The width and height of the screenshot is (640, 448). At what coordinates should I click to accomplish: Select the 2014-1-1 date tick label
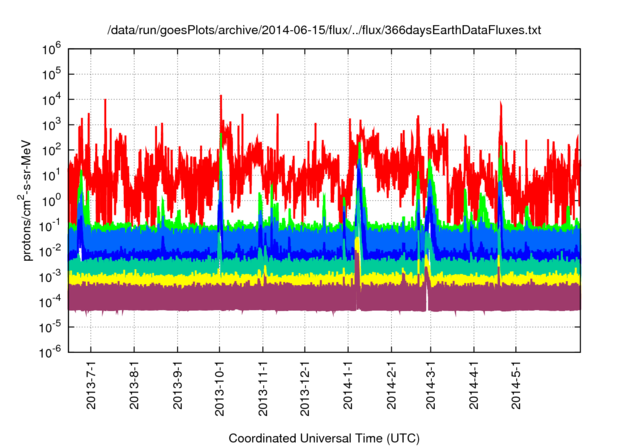coord(348,385)
